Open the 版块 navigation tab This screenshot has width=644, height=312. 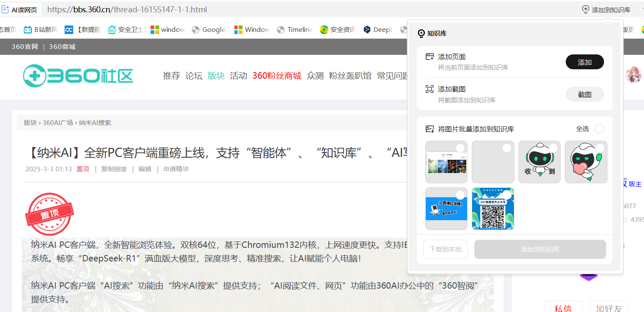[216, 76]
